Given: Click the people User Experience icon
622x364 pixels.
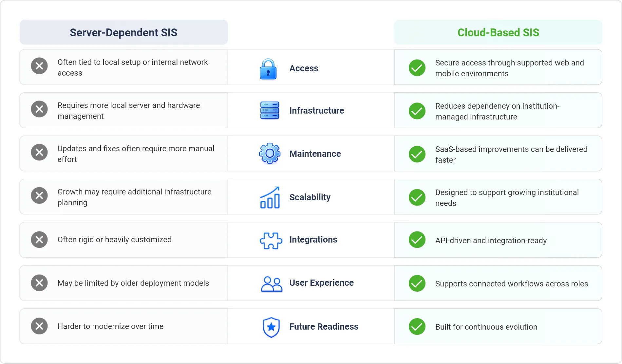Looking at the screenshot, I should pos(272,284).
